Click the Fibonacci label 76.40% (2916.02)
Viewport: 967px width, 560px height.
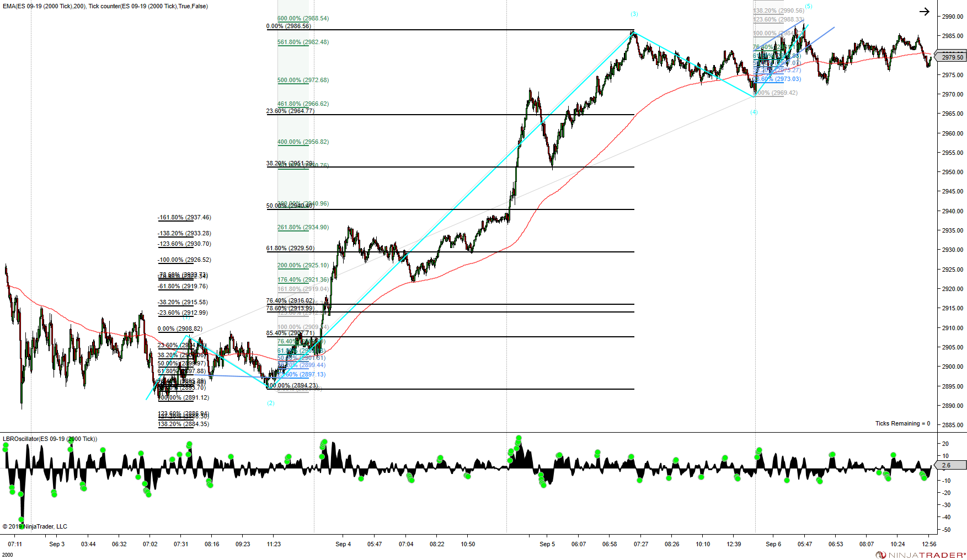click(290, 300)
